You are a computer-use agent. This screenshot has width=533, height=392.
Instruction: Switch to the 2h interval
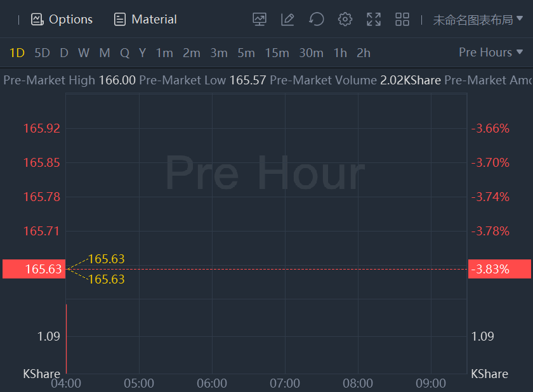364,53
